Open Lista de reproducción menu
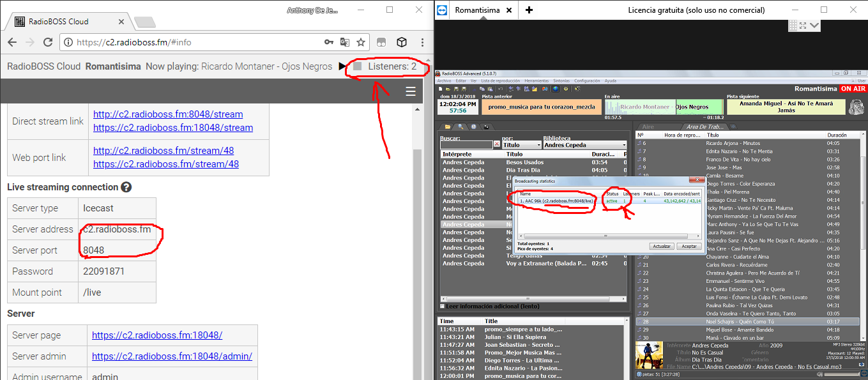This screenshot has height=380, width=868. point(501,81)
